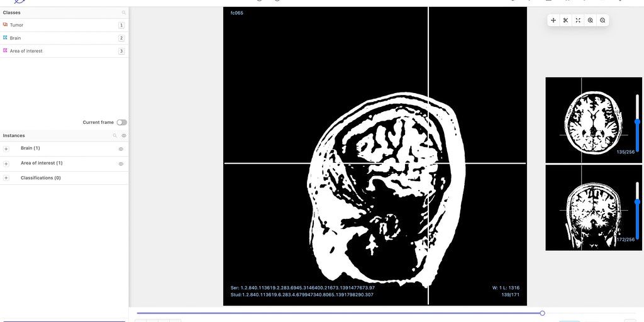
Task: Click the Current frame label
Action: 98,123
